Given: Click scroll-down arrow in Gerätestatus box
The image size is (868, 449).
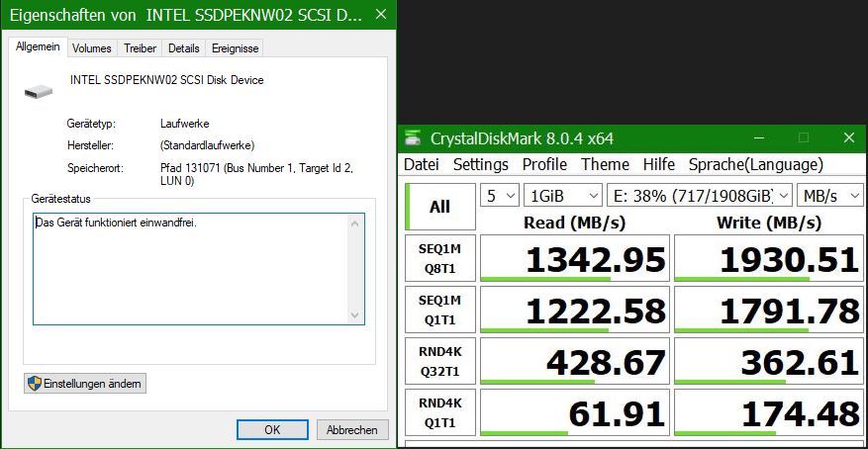Looking at the screenshot, I should [x=355, y=315].
